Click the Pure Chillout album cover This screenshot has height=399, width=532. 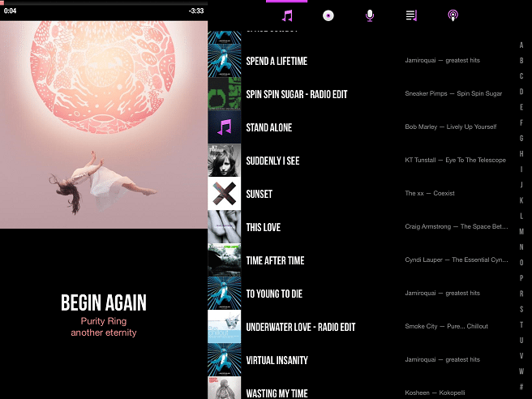(225, 327)
